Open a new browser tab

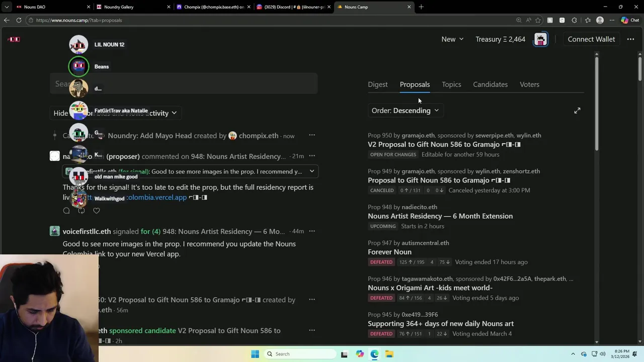[x=421, y=7]
